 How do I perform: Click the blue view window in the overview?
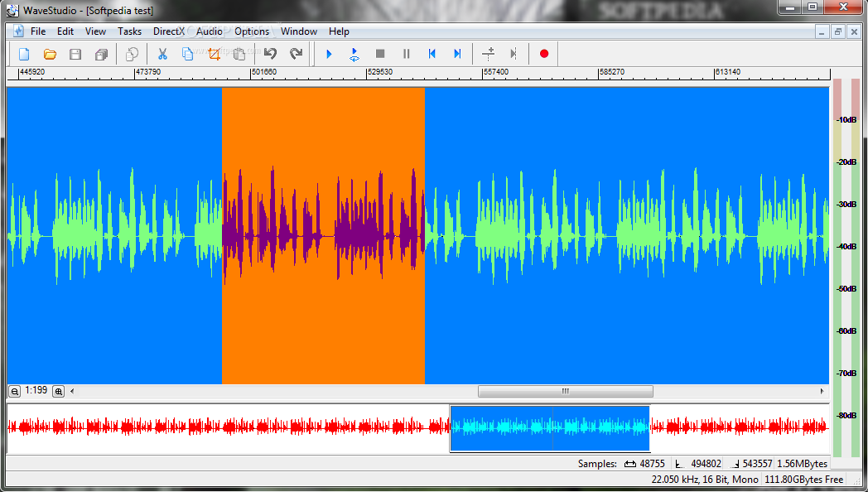coord(550,428)
